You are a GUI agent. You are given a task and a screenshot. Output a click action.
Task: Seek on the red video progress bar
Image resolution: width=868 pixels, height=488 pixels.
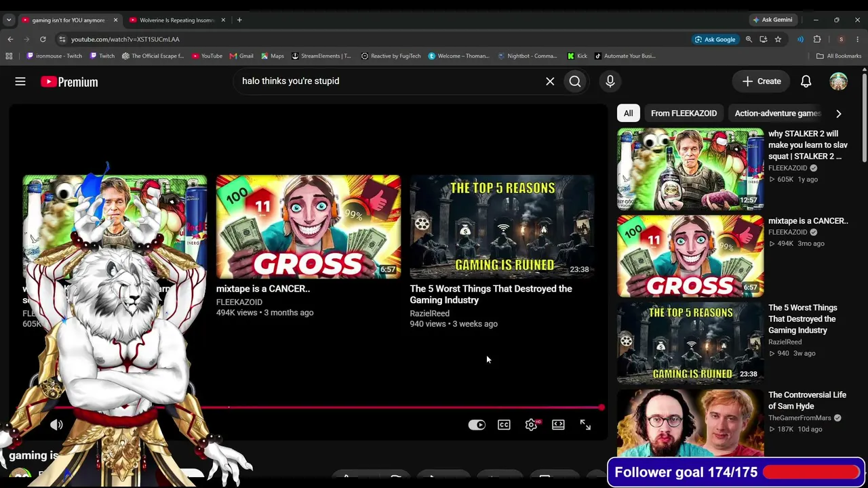(328, 407)
